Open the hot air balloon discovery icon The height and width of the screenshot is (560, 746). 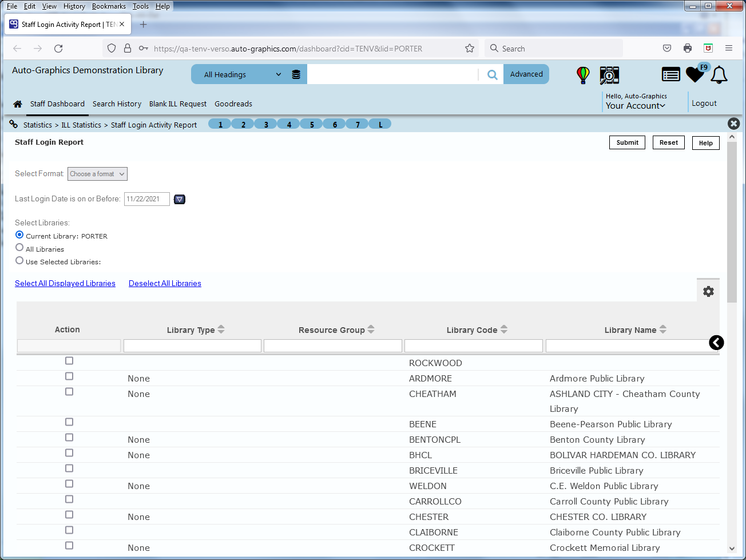pos(583,75)
